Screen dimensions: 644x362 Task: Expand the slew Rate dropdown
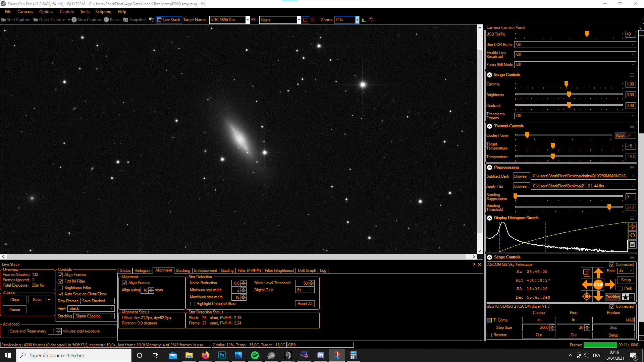[x=626, y=271]
